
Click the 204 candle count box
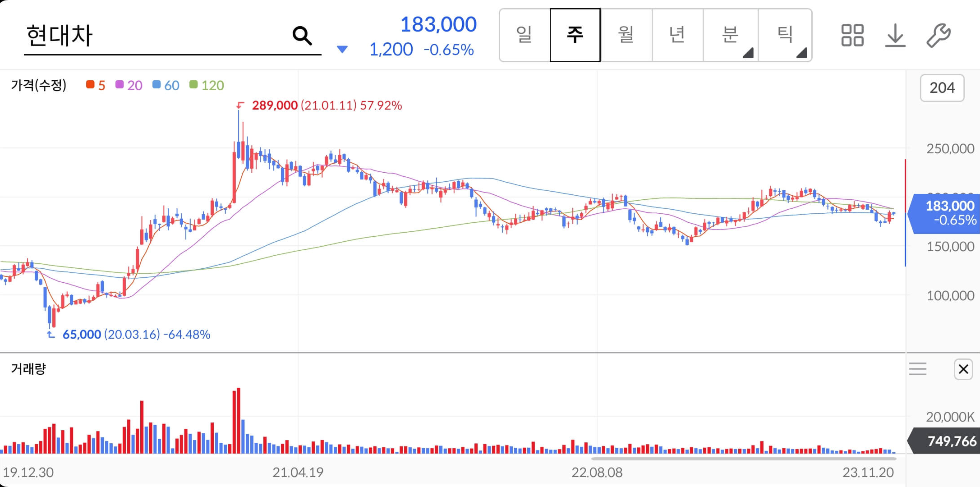pyautogui.click(x=942, y=88)
